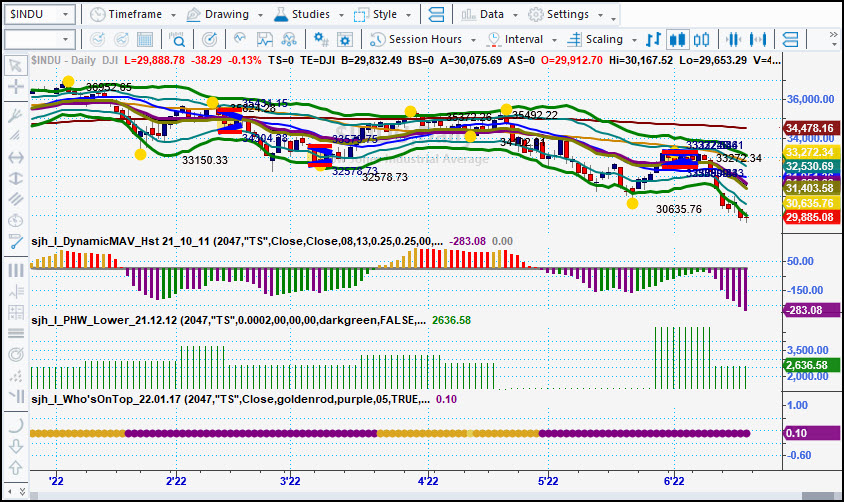Click the red 29,885.08 price axis tag
Screen dimensions: 844x502
(810, 217)
